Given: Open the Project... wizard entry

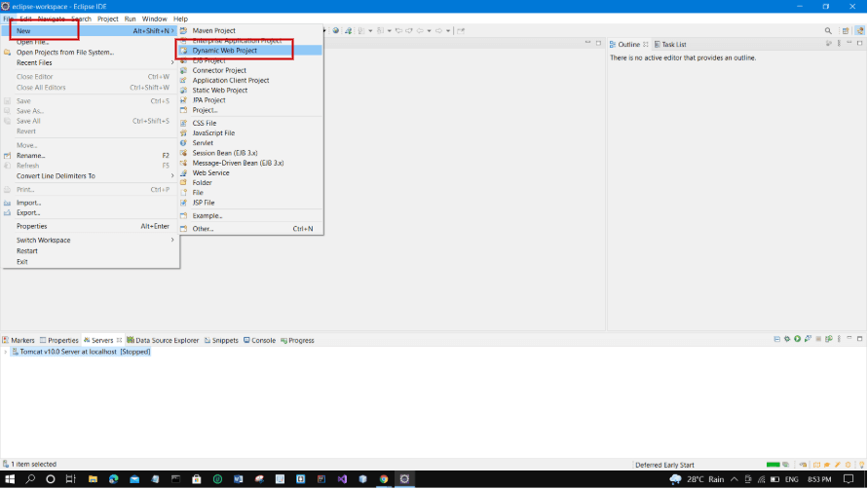Looking at the screenshot, I should pos(249,110).
